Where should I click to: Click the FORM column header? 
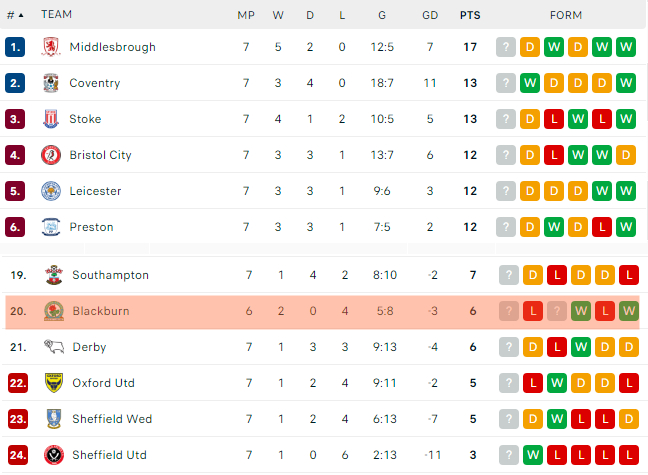pos(567,15)
